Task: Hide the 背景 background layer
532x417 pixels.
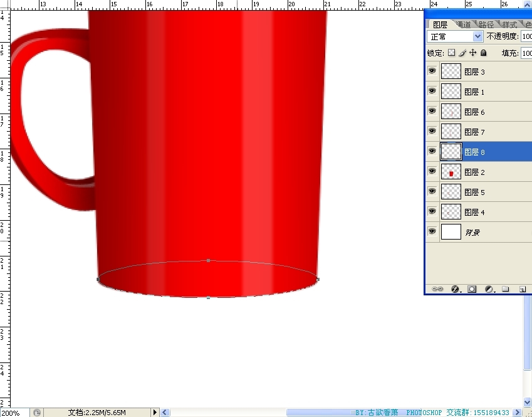Action: click(432, 232)
